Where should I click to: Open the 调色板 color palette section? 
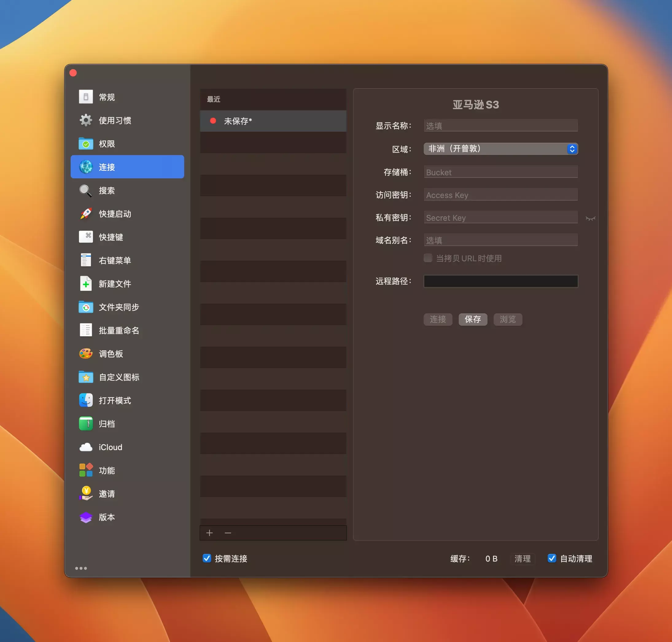(x=111, y=354)
